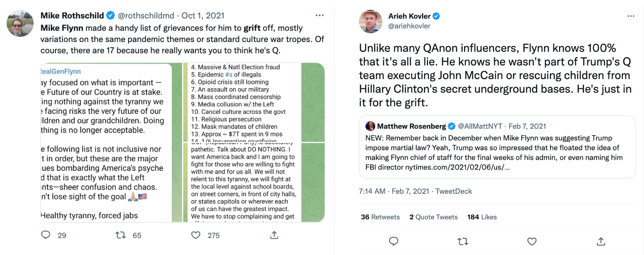Reply to Arieh Kovler's tweet
This screenshot has width=644, height=255.
point(393,241)
